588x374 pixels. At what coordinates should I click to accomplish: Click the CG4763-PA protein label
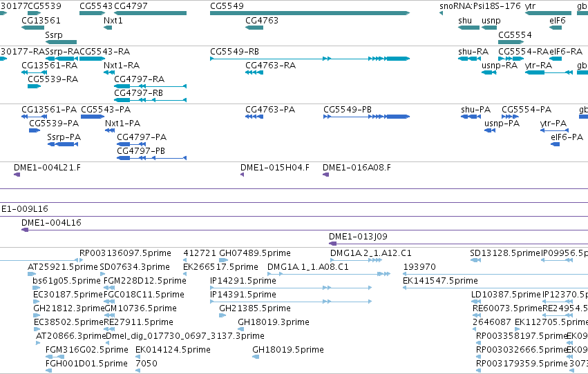pyautogui.click(x=270, y=110)
